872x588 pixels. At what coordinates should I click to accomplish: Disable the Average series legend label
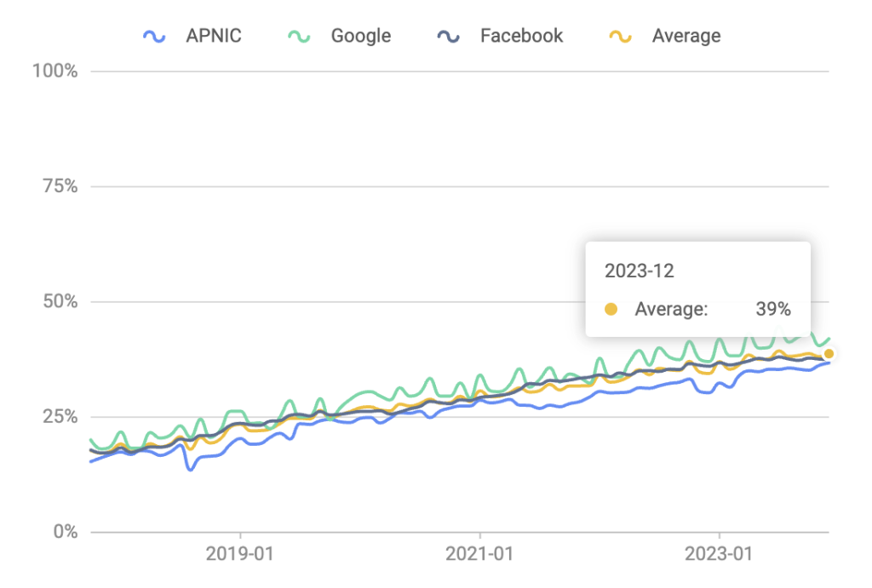pos(686,36)
